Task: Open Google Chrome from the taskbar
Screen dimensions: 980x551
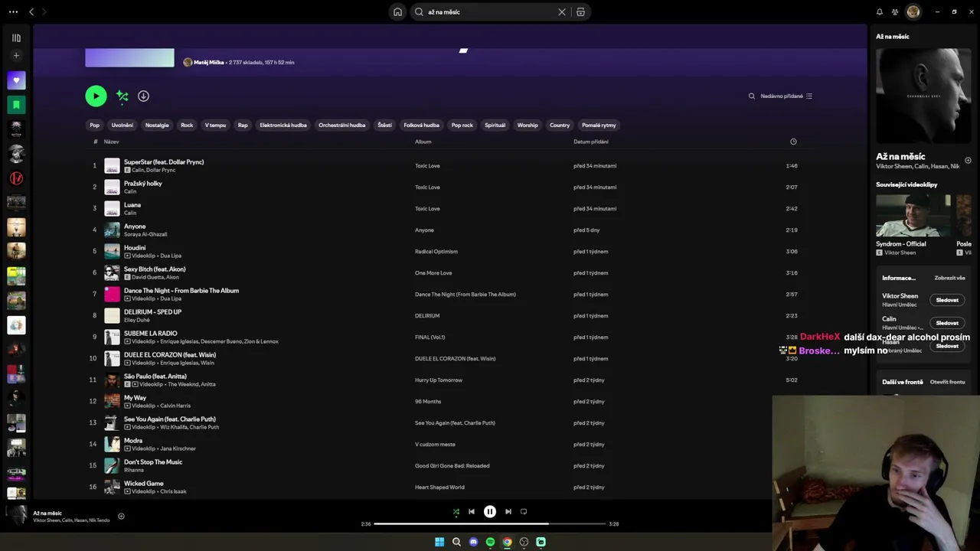Action: click(x=507, y=542)
